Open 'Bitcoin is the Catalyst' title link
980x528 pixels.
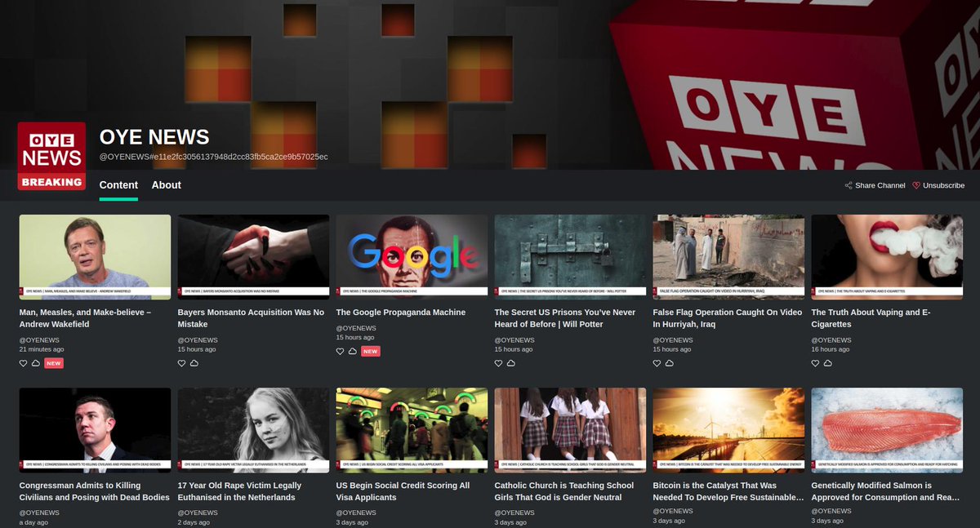tap(728, 491)
